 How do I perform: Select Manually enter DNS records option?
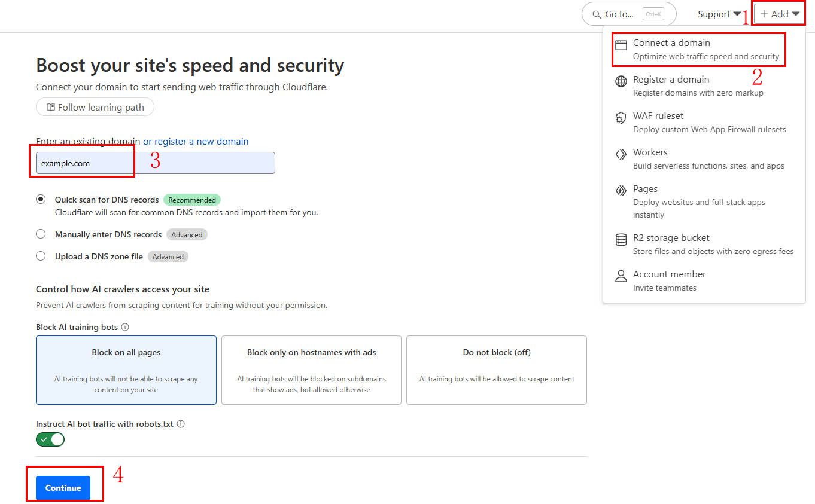[41, 234]
